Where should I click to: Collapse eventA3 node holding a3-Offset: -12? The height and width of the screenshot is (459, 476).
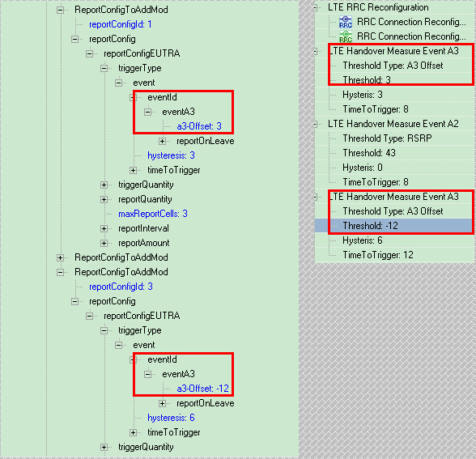(148, 374)
